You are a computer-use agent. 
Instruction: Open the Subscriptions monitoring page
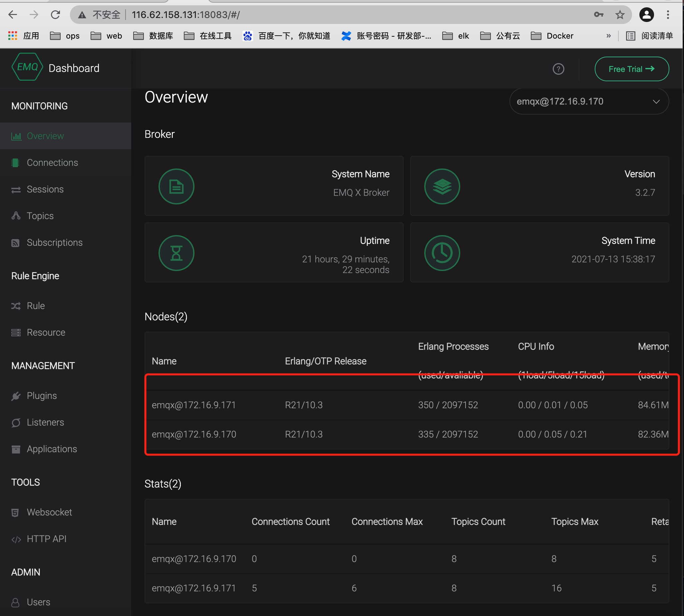click(x=55, y=242)
